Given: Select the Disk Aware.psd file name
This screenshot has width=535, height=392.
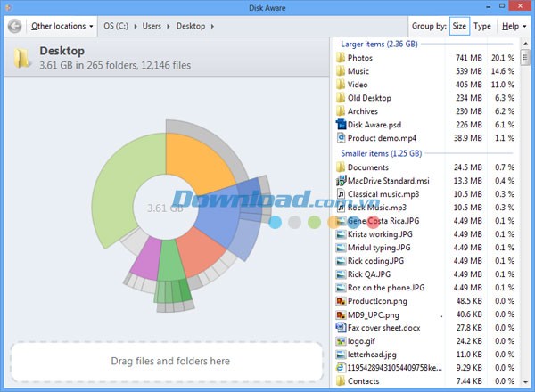Looking at the screenshot, I should 374,125.
